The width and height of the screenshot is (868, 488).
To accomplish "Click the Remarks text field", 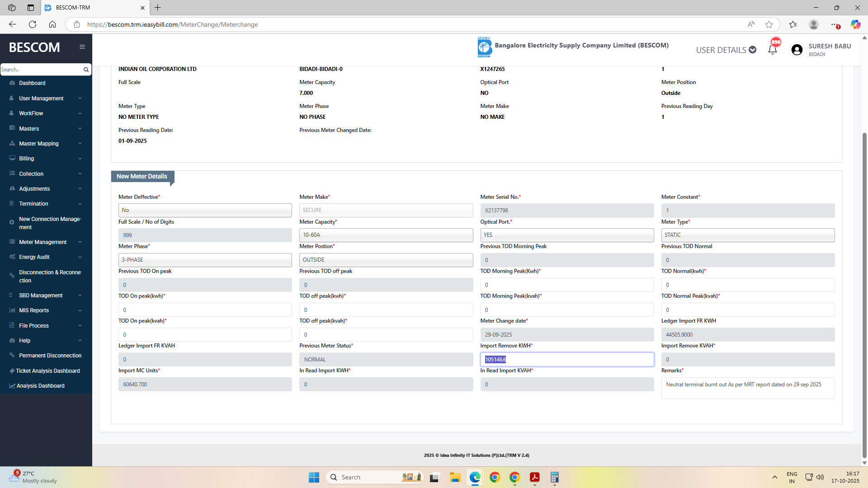I will click(747, 388).
